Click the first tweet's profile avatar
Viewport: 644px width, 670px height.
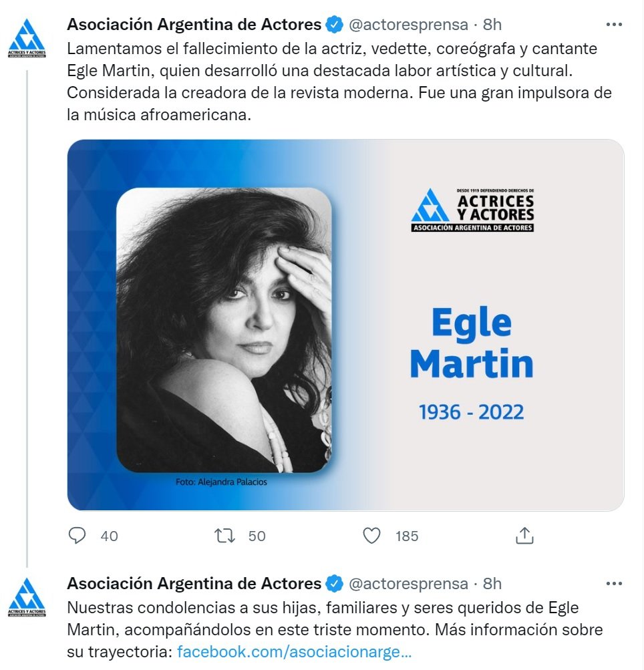27,37
